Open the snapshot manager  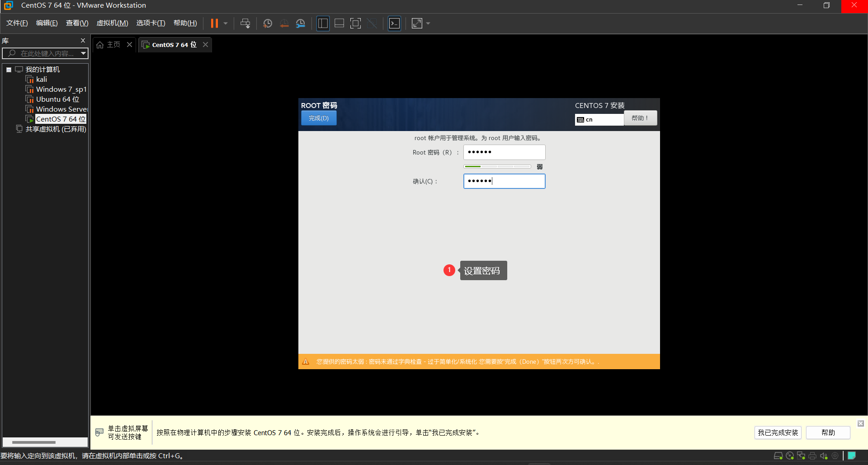click(301, 23)
